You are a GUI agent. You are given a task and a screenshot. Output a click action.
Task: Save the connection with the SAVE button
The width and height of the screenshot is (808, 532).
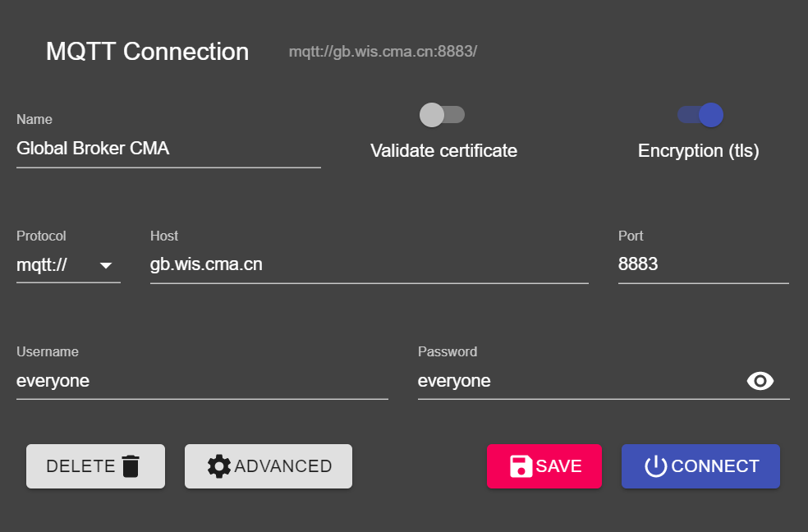pyautogui.click(x=544, y=465)
